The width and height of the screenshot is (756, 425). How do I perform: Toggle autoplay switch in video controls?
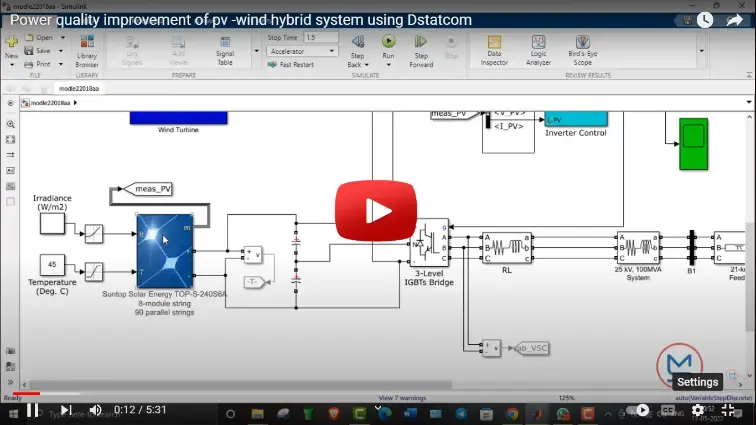click(x=640, y=410)
